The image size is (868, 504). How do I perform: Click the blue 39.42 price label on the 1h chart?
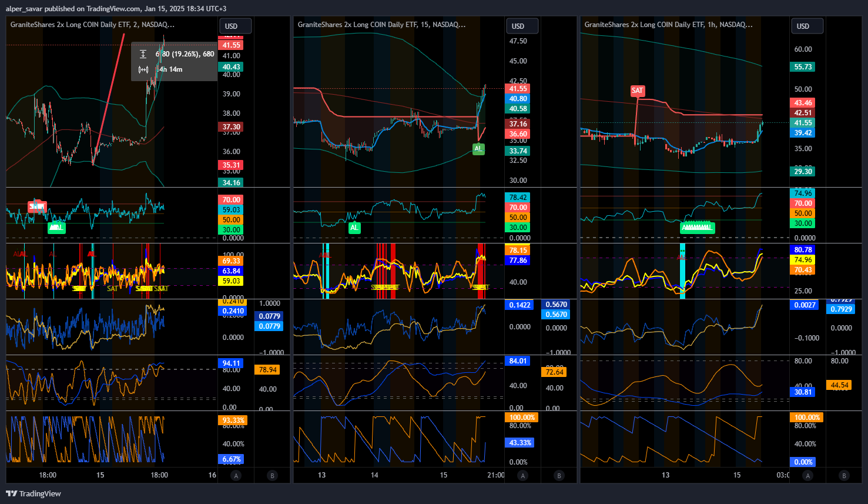point(803,133)
